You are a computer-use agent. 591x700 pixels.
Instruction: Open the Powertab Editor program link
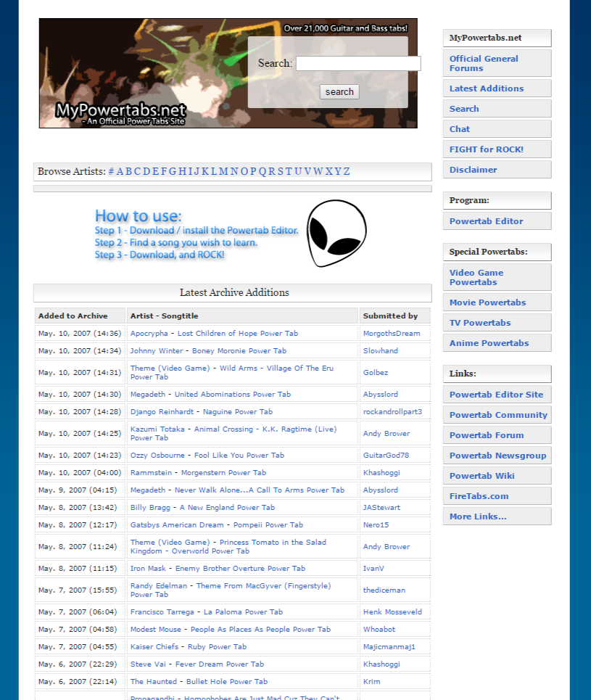486,221
